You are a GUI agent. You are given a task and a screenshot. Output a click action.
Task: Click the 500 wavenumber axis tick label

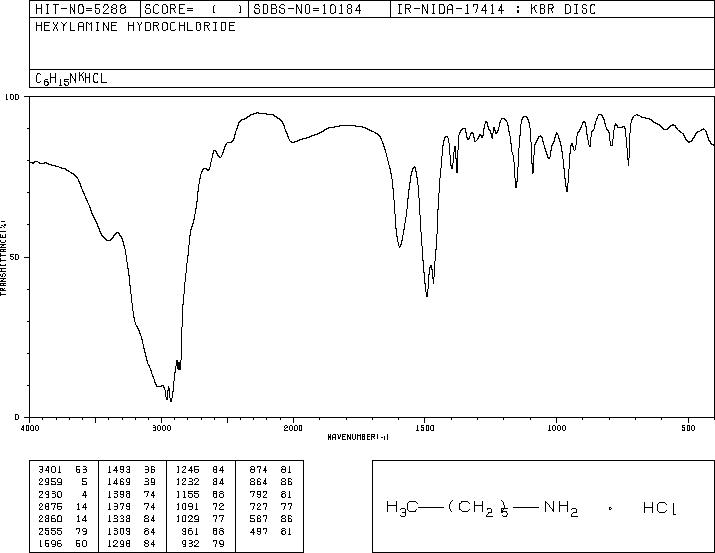pos(689,428)
